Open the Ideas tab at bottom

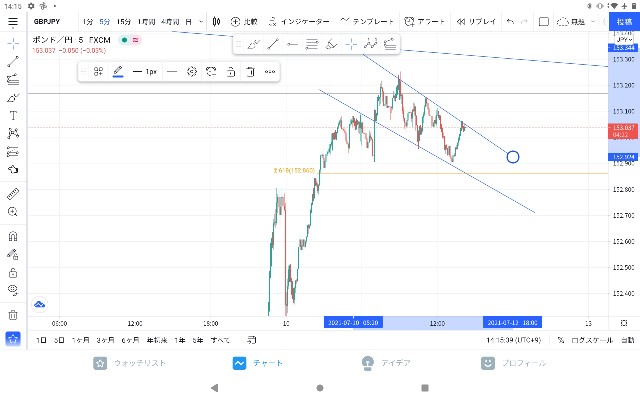point(386,363)
